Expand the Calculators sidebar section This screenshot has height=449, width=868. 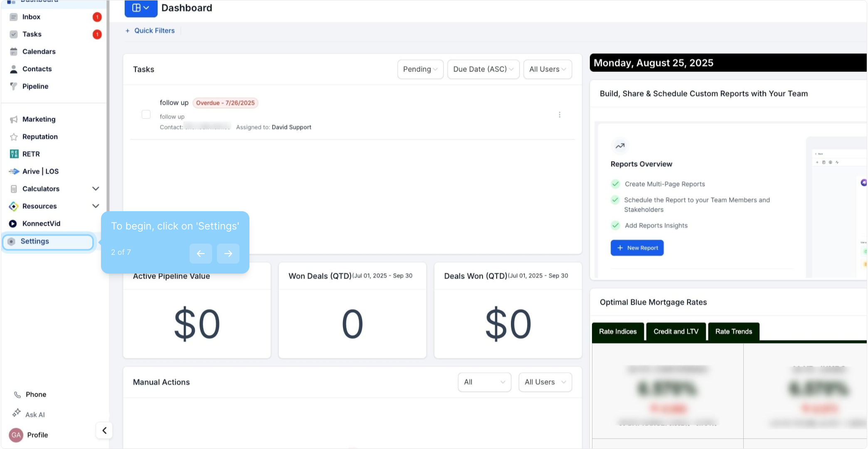[96, 189]
